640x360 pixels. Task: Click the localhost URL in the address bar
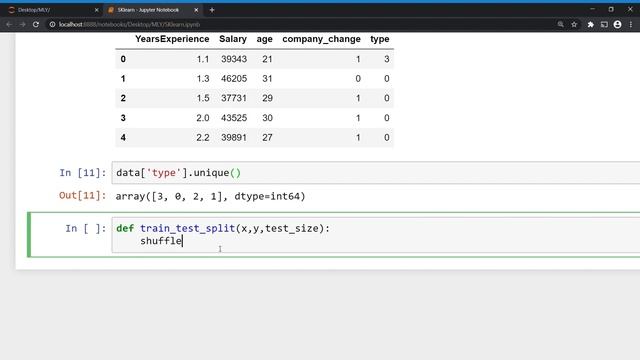[129, 24]
